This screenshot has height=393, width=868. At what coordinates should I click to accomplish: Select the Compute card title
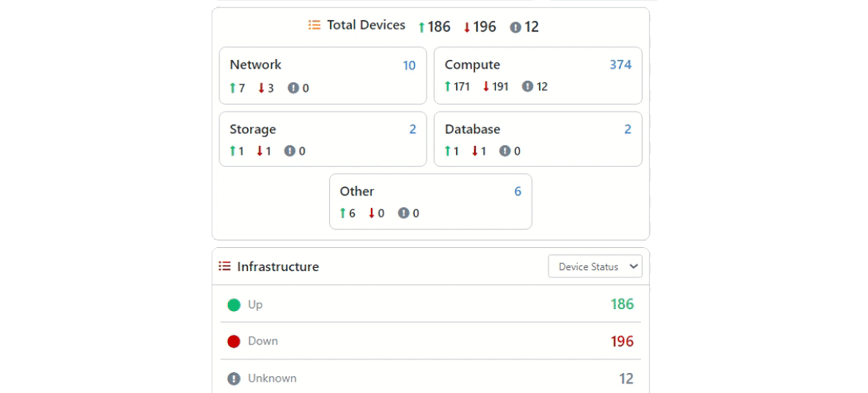472,65
